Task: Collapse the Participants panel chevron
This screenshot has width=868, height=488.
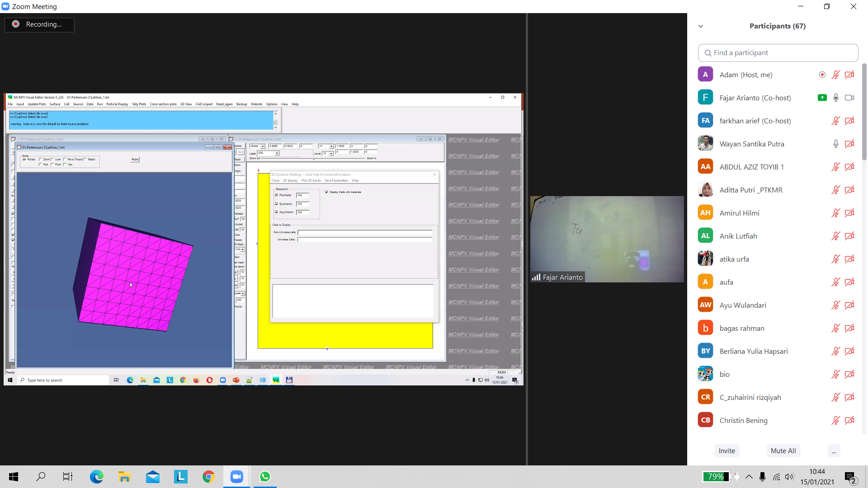Action: (701, 26)
